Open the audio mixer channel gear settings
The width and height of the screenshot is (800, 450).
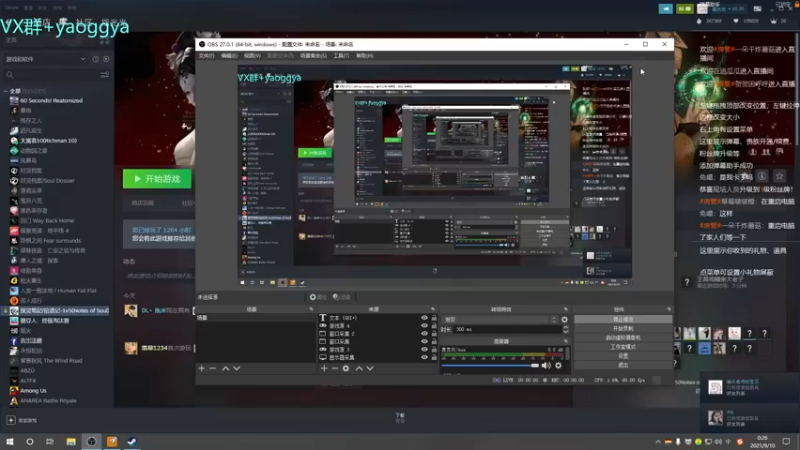point(559,365)
